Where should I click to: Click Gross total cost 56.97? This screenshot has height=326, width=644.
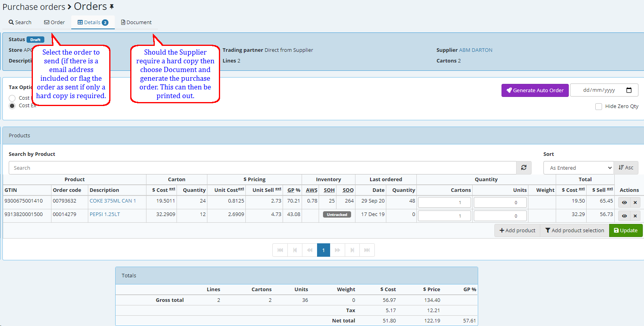[389, 300]
